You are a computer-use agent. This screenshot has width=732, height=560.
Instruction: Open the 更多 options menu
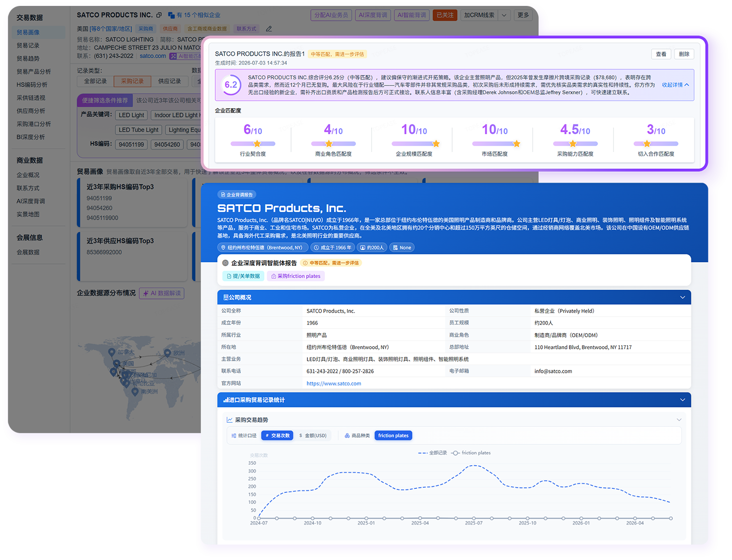click(x=523, y=15)
